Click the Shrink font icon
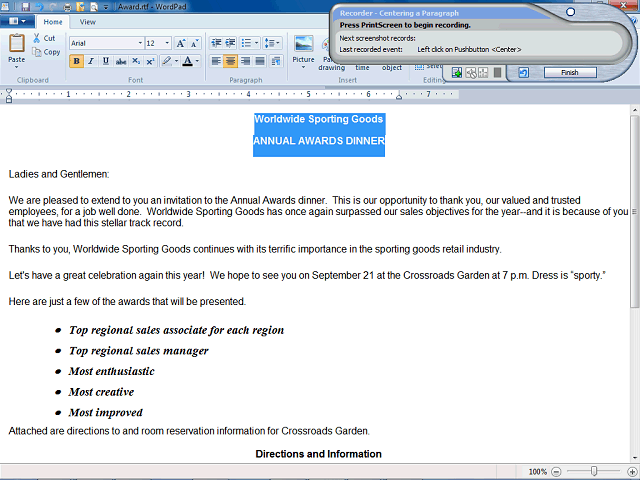640x480 pixels. pos(194,43)
